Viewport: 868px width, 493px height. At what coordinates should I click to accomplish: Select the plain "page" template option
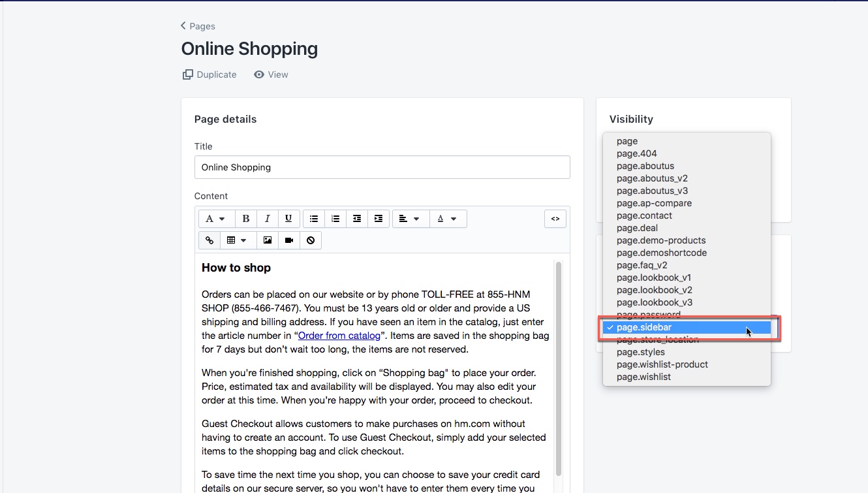pos(687,141)
